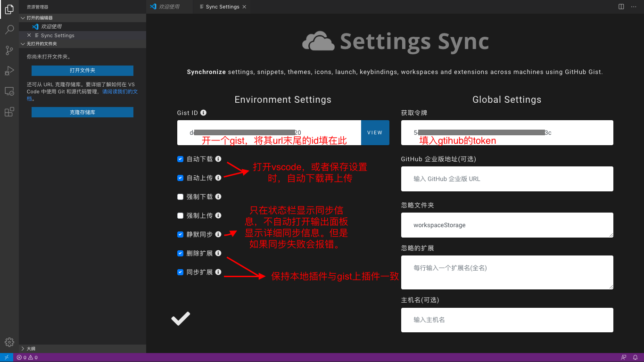Screen dimensions: 644x362
Task: Click the 打开文件夹 button
Action: tap(83, 71)
